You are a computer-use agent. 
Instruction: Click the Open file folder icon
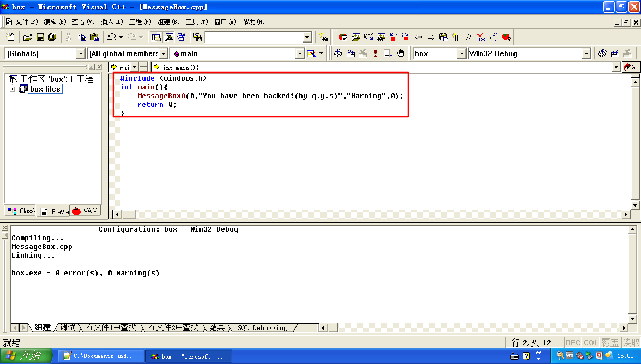[x=27, y=37]
